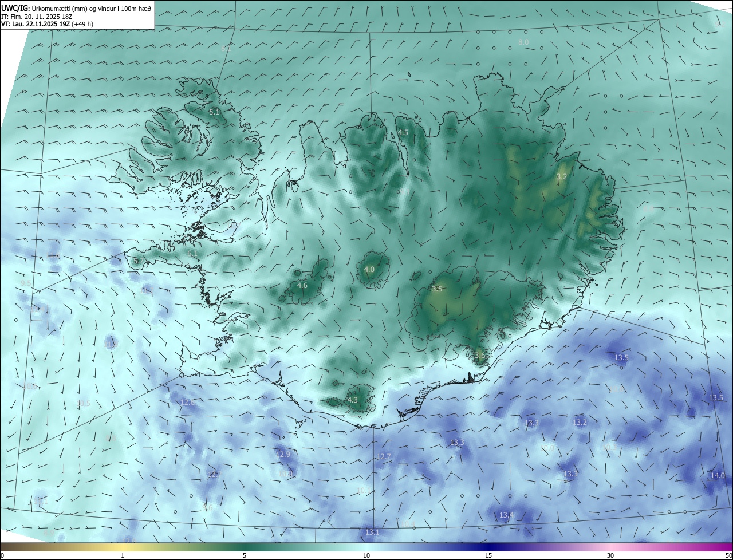733x560 pixels.
Task: Click the colorbar tick label '1'
Action: (123, 555)
